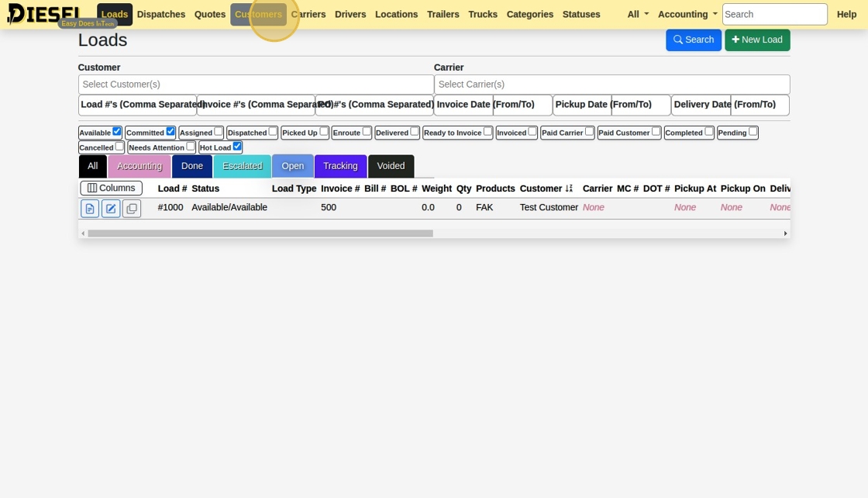The height and width of the screenshot is (498, 868).
Task: Switch to the Open tab
Action: click(x=292, y=166)
